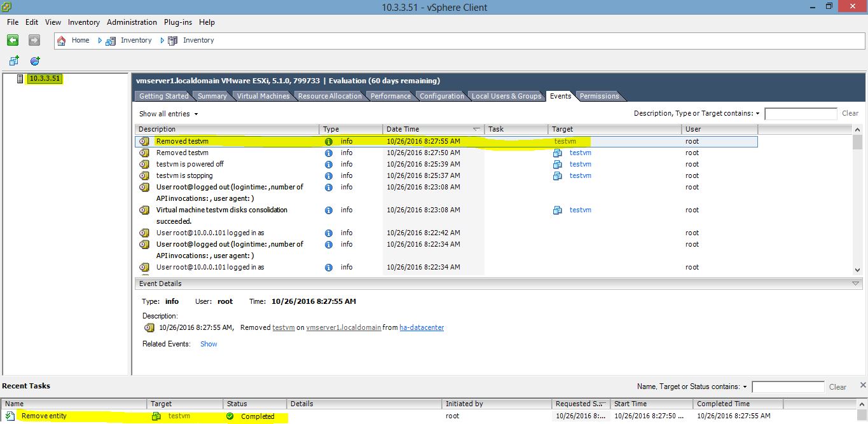The image size is (868, 424).
Task: Switch to the Performance tab
Action: [x=390, y=96]
